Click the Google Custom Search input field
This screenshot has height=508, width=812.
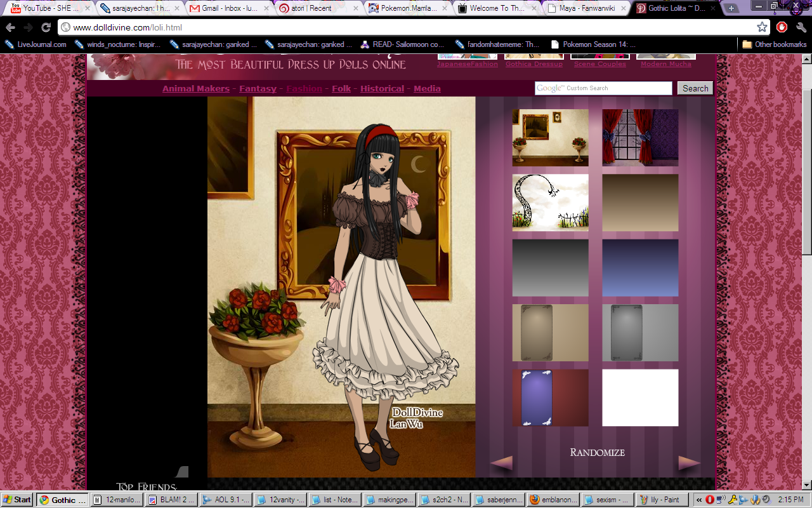click(603, 88)
